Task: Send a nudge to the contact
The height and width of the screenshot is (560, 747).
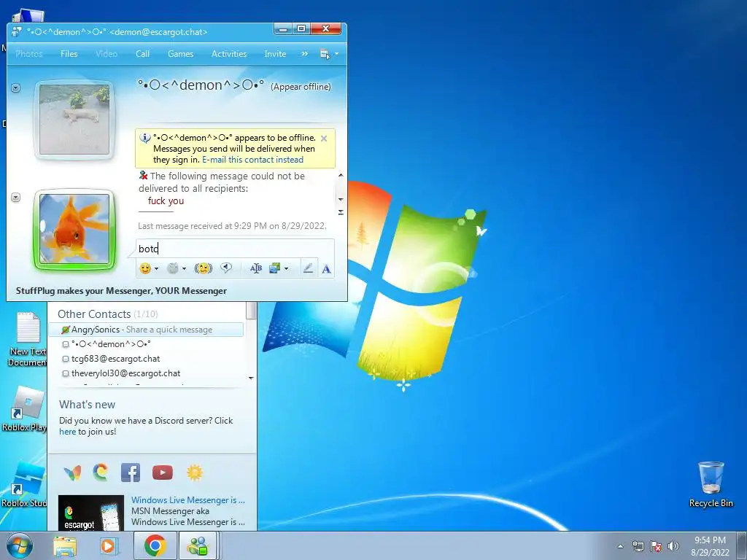Action: pos(204,268)
